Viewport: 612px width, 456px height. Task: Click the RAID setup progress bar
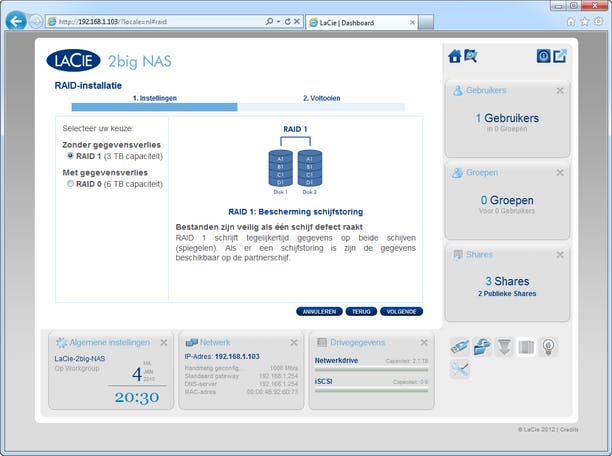tap(238, 107)
